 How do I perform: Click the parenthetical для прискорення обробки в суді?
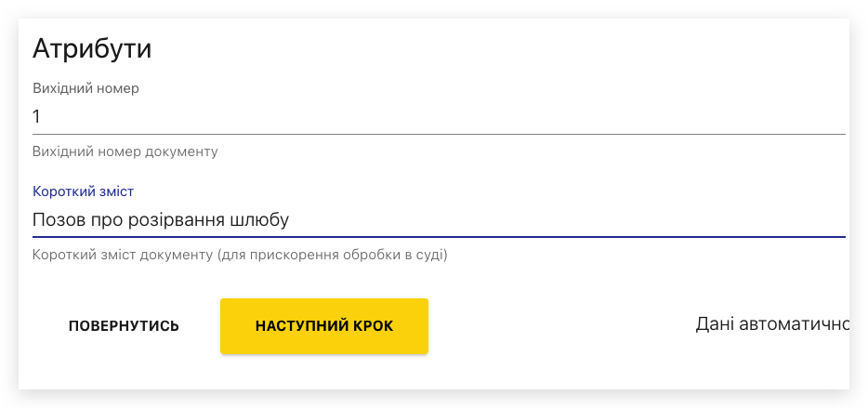[x=333, y=255]
